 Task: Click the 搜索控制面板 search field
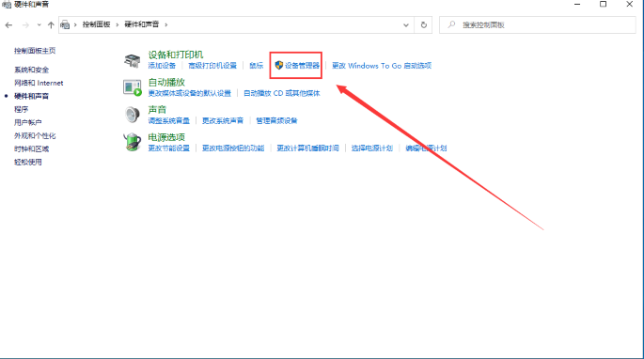click(537, 25)
